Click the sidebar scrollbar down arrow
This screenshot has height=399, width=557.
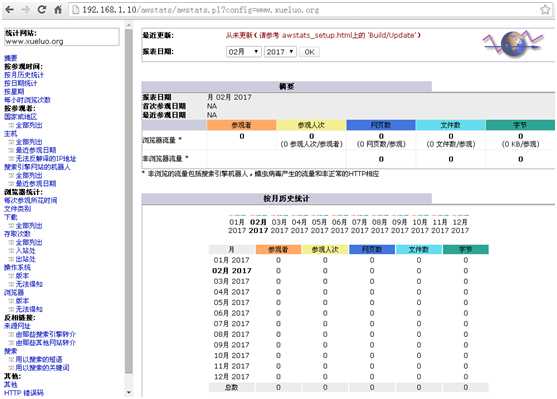(x=129, y=393)
